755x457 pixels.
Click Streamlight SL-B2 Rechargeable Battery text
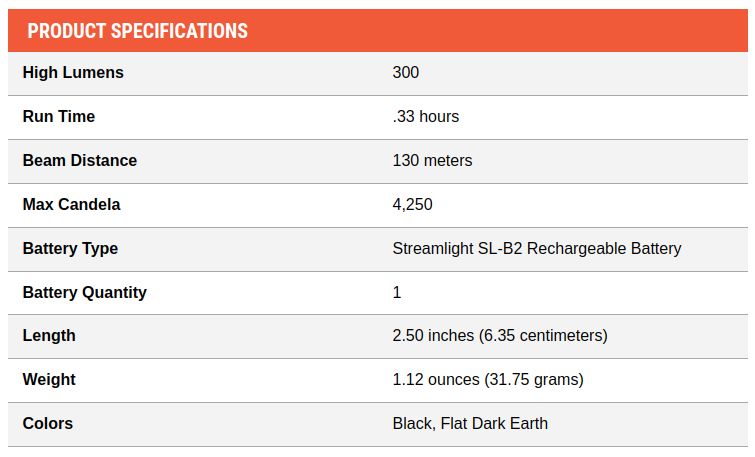tap(537, 249)
